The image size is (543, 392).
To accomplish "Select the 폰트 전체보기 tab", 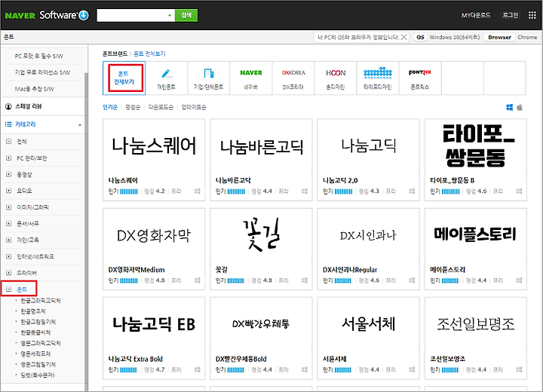I will click(124, 78).
